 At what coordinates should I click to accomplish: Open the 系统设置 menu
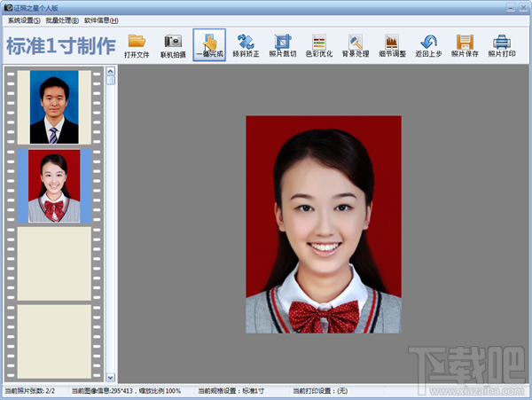24,20
